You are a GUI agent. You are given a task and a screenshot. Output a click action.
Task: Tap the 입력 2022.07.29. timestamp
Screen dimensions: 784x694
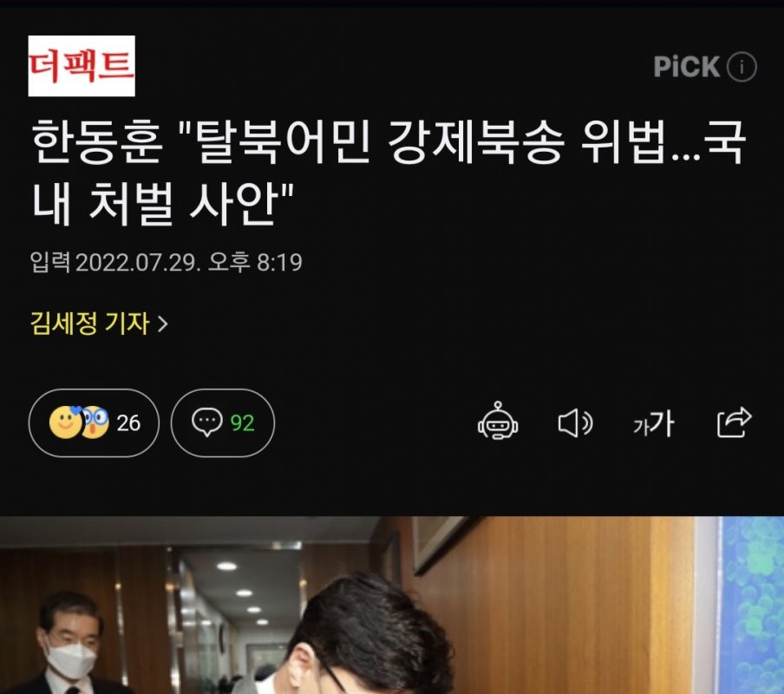166,262
